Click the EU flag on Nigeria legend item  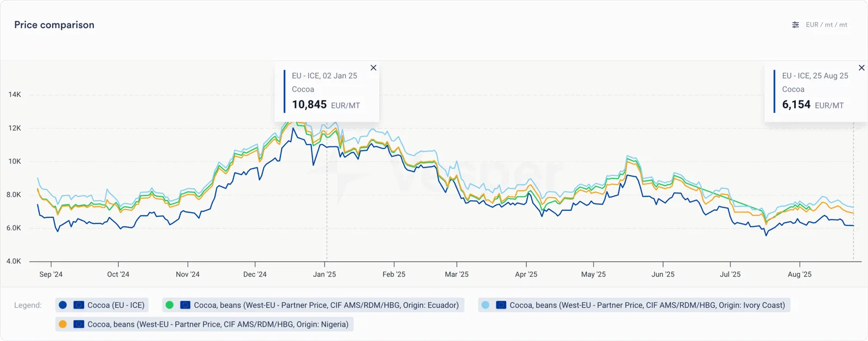click(x=79, y=324)
